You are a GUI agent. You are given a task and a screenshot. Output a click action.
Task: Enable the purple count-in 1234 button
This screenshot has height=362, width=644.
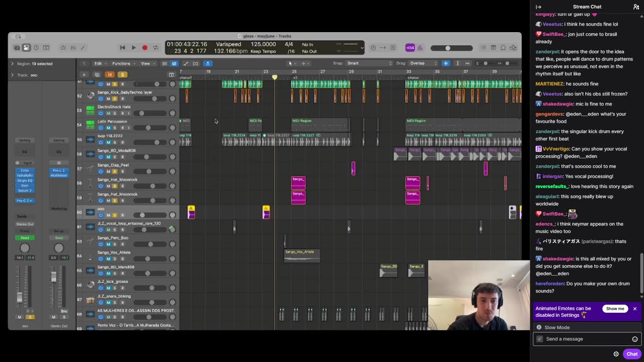click(410, 48)
